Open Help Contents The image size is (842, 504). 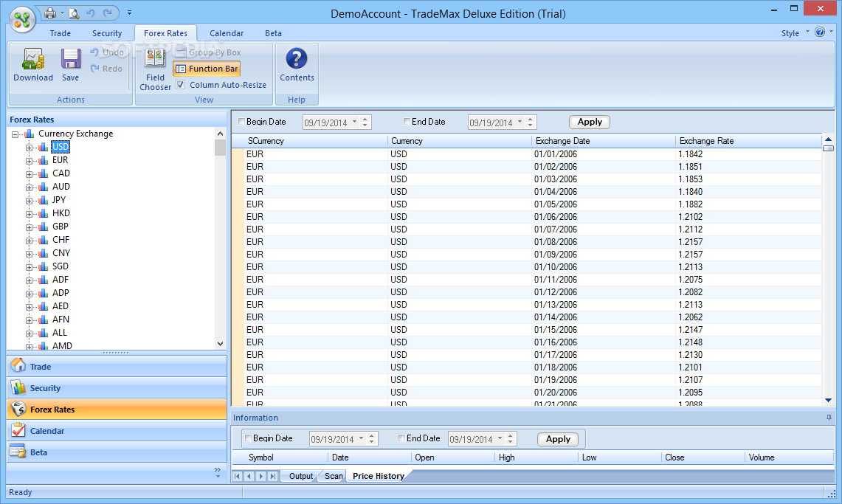point(297,65)
